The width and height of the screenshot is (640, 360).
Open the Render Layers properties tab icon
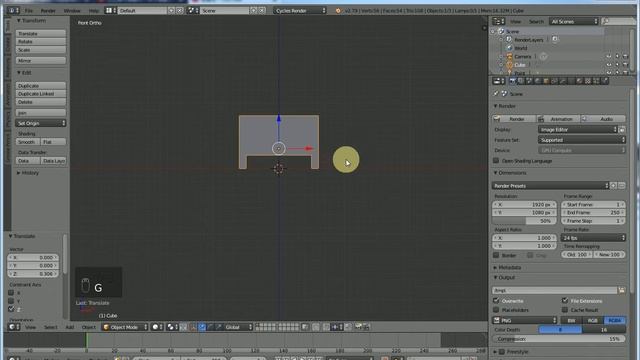point(520,81)
